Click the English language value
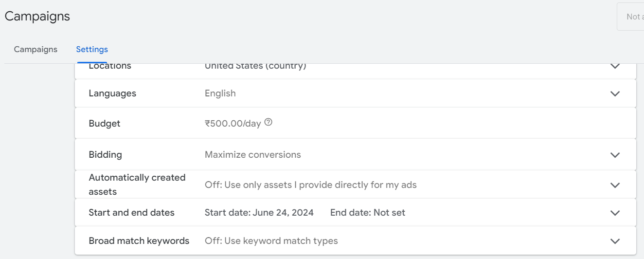The height and width of the screenshot is (259, 644). pos(220,93)
